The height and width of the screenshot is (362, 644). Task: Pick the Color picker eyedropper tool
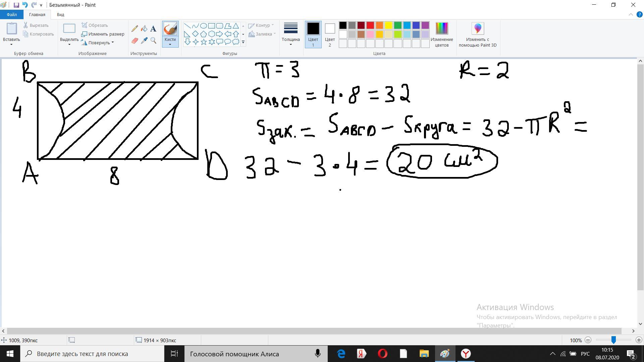point(144,41)
